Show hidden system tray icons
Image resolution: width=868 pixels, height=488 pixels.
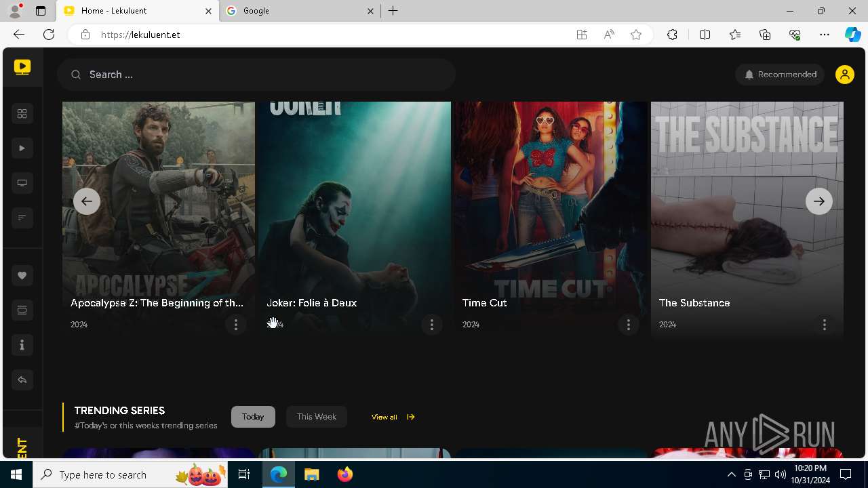pyautogui.click(x=731, y=474)
